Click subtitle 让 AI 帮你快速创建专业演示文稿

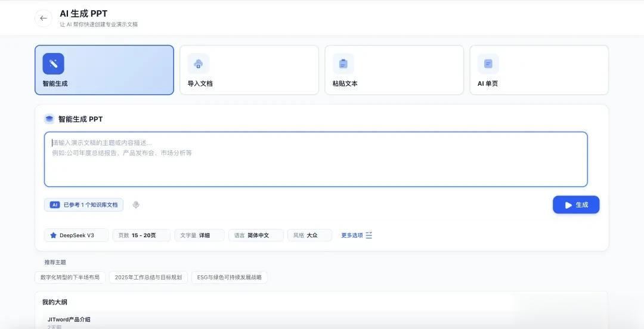[x=98, y=24]
